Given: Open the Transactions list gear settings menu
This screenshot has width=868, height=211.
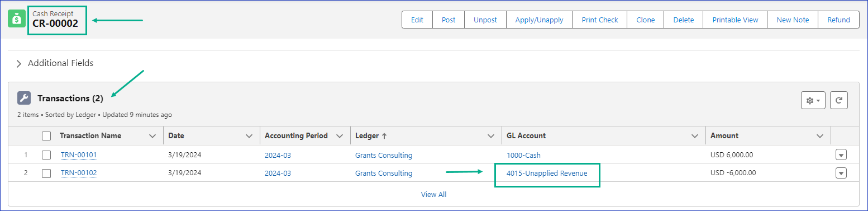Looking at the screenshot, I should pyautogui.click(x=813, y=100).
